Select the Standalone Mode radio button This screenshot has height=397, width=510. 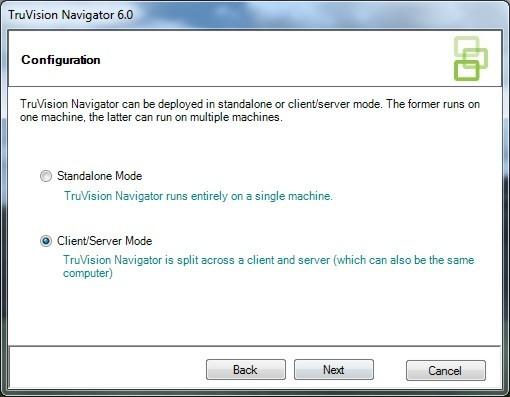click(x=46, y=176)
